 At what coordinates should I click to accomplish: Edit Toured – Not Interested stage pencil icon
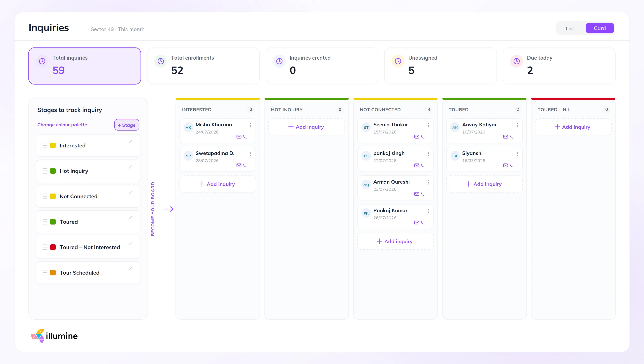[130, 244]
